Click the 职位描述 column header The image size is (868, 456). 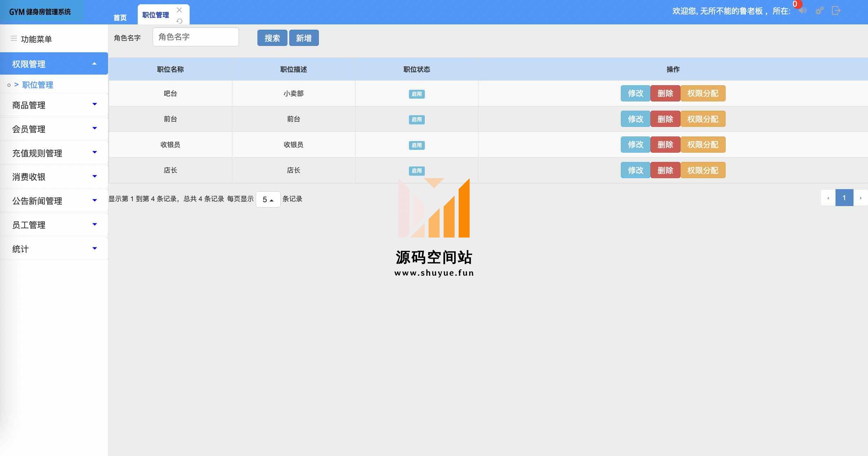[293, 69]
